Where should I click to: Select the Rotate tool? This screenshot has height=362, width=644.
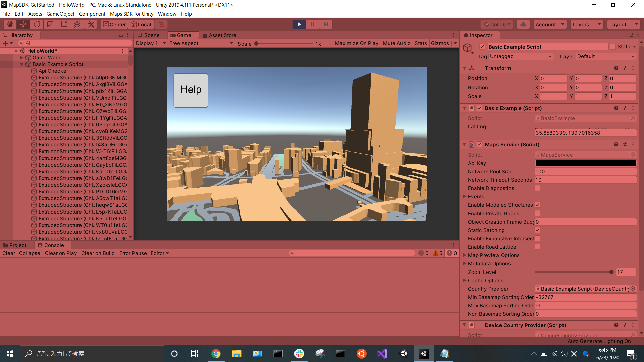37,24
